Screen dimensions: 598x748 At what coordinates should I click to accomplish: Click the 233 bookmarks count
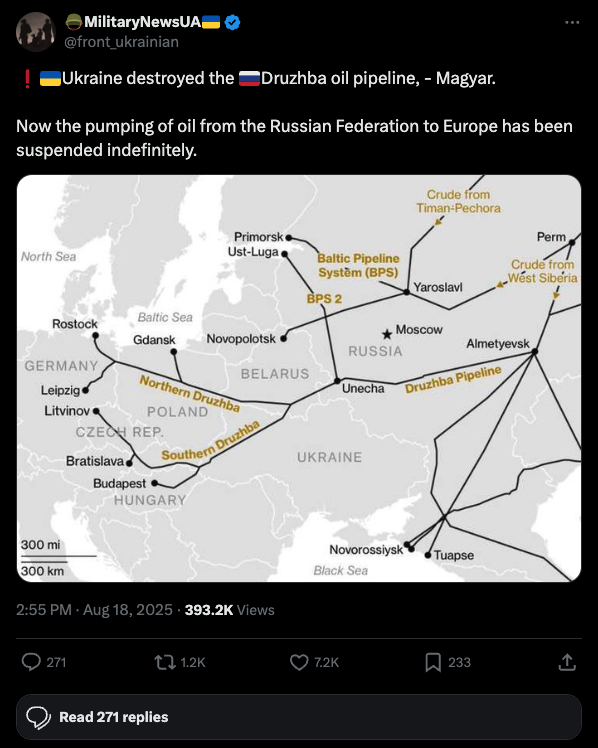click(459, 662)
